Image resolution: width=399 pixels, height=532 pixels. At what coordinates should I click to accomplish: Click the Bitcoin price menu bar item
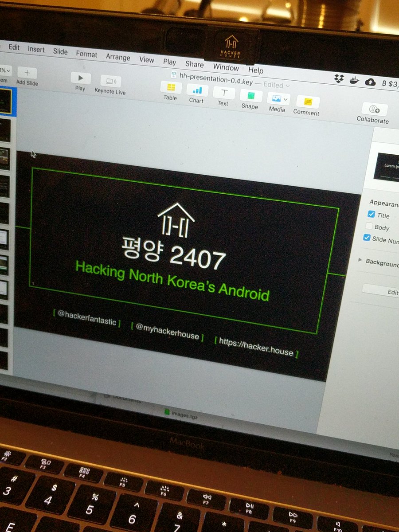point(390,83)
